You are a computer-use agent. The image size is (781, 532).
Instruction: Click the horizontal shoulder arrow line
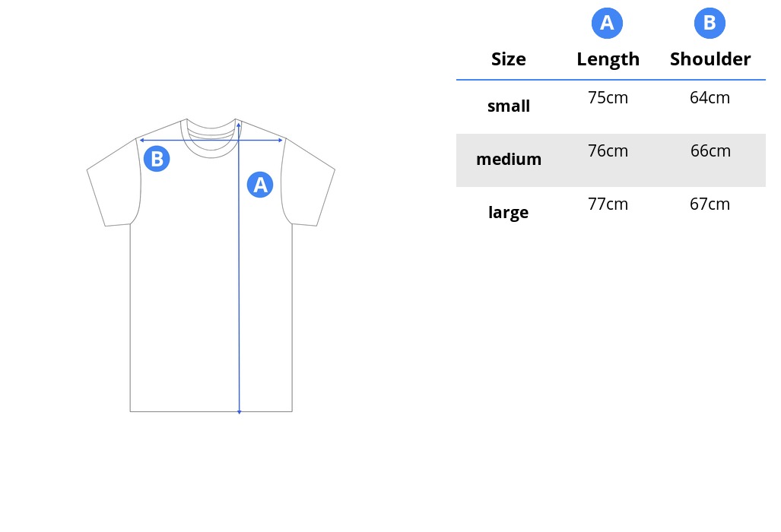[211, 141]
